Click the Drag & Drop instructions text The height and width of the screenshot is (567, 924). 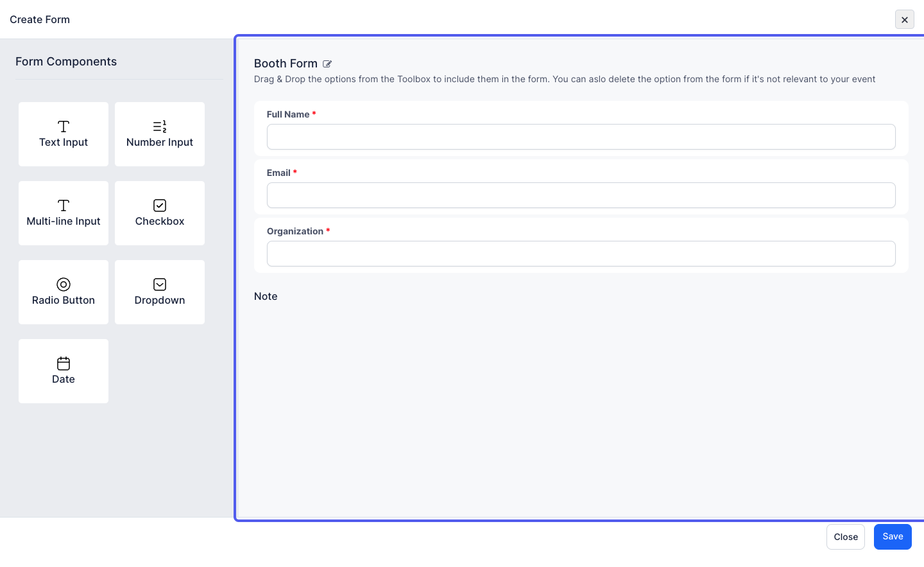[x=565, y=80]
